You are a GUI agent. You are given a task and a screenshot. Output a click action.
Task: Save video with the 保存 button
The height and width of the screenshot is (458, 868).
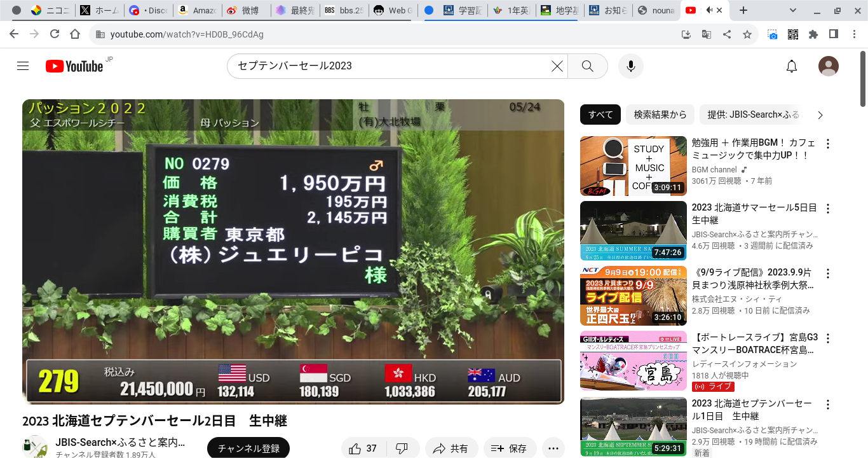[x=510, y=448]
